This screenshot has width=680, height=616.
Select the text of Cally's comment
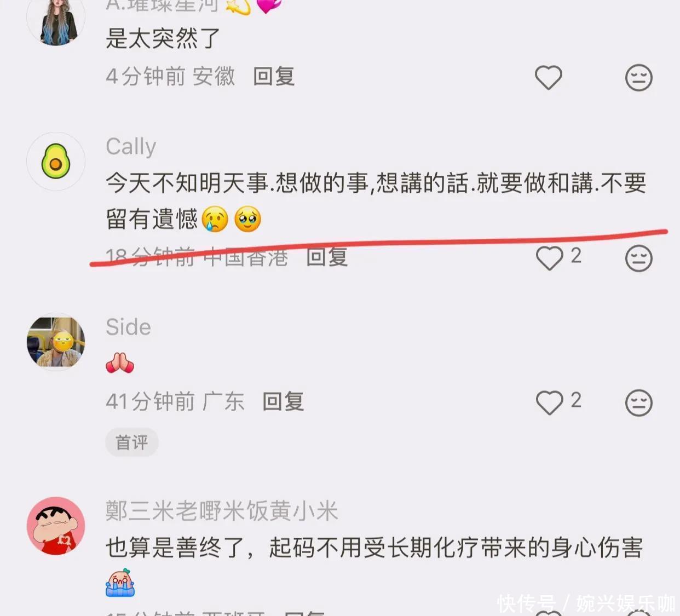376,201
